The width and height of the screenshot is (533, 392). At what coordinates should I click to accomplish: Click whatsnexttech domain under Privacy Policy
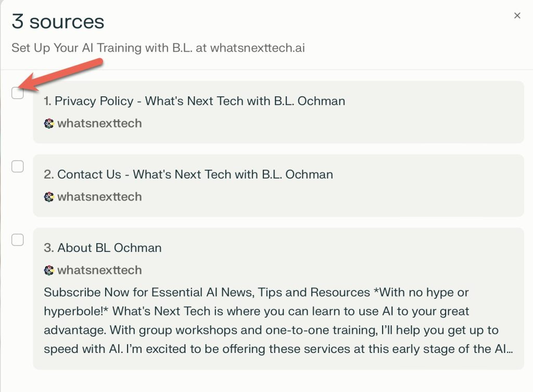point(99,123)
